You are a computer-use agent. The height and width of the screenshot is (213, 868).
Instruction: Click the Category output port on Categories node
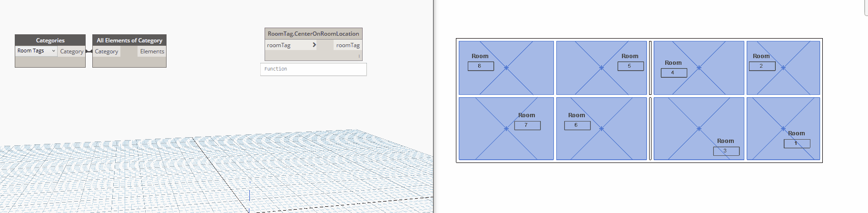71,51
